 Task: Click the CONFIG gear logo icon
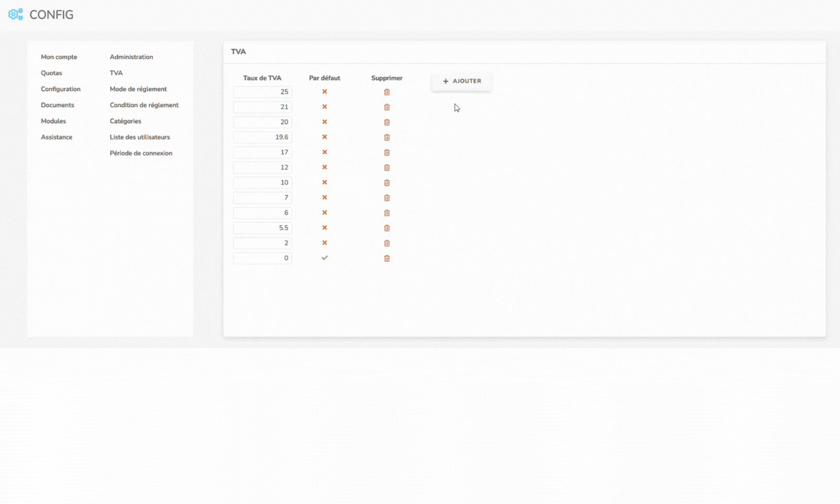tap(16, 14)
